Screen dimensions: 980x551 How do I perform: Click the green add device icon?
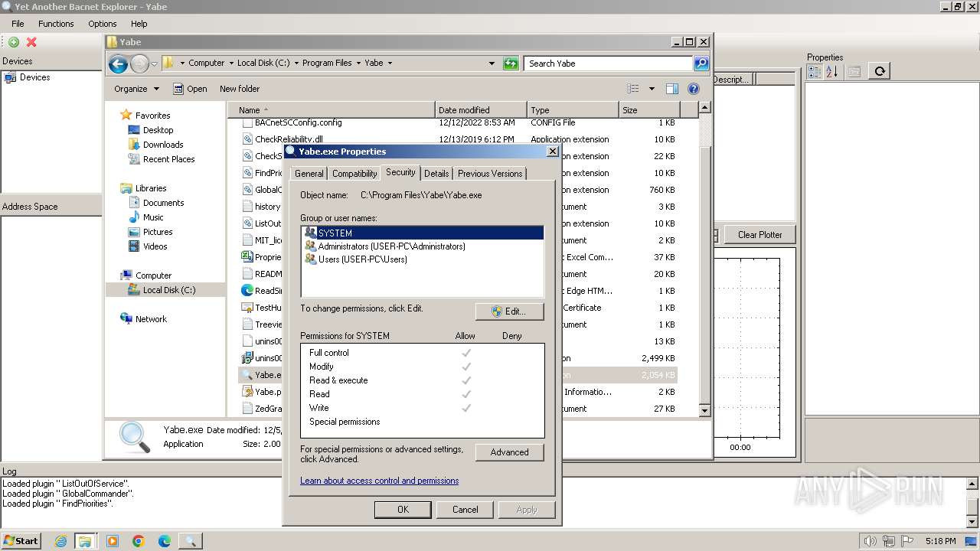coord(14,42)
